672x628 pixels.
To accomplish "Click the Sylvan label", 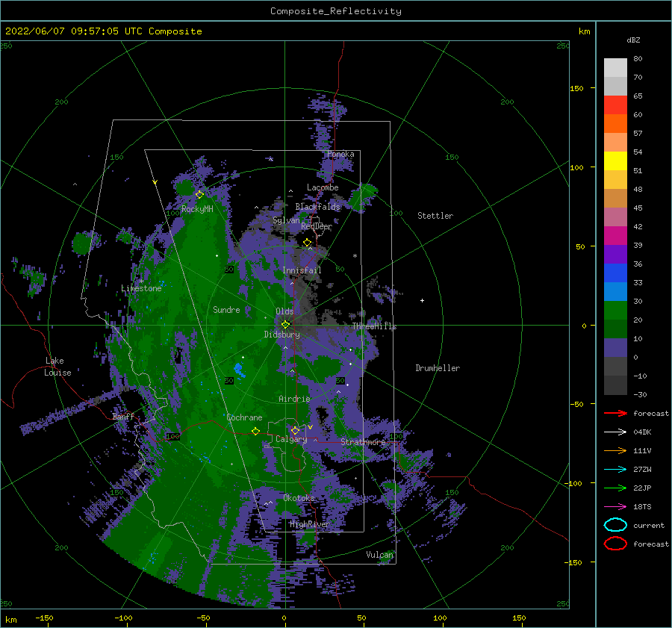I will [286, 220].
